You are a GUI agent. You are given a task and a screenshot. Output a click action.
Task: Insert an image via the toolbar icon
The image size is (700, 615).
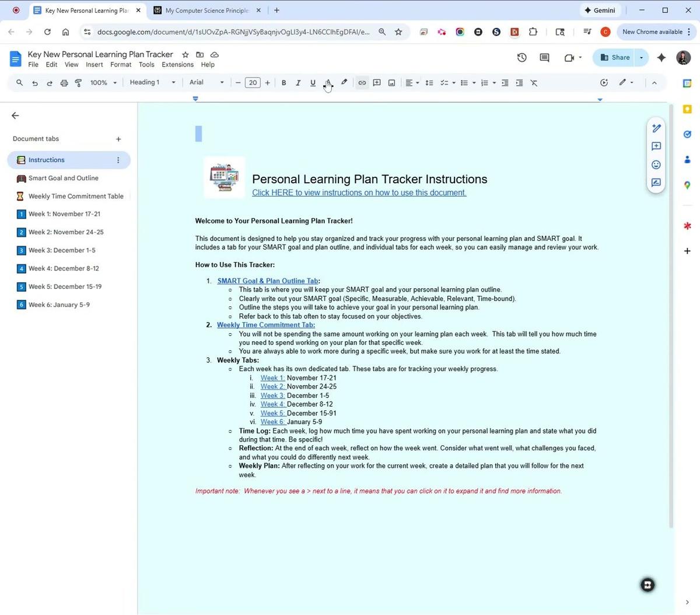(x=391, y=82)
